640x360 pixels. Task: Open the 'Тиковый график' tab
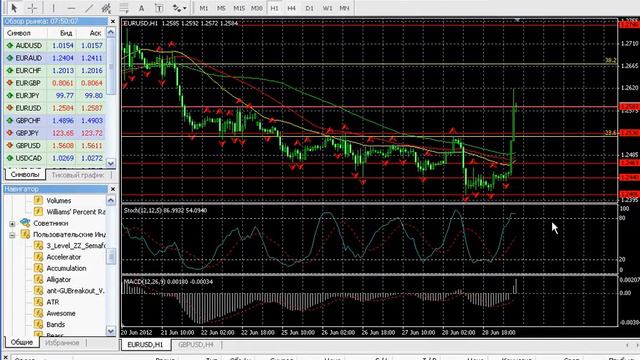pyautogui.click(x=78, y=175)
